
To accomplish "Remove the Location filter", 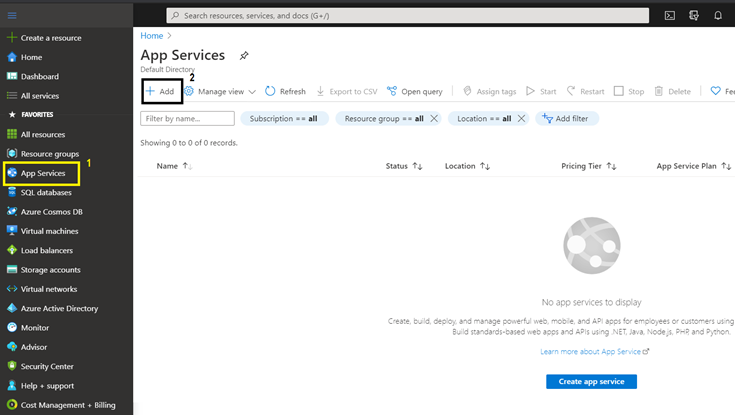I will 521,119.
